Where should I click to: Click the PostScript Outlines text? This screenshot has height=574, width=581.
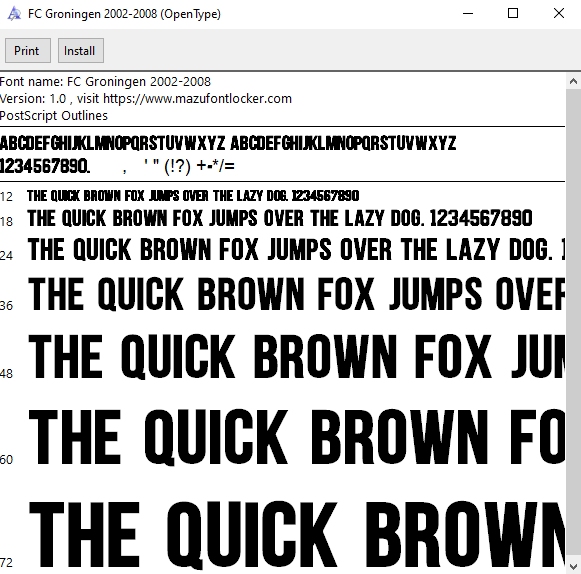pos(54,116)
